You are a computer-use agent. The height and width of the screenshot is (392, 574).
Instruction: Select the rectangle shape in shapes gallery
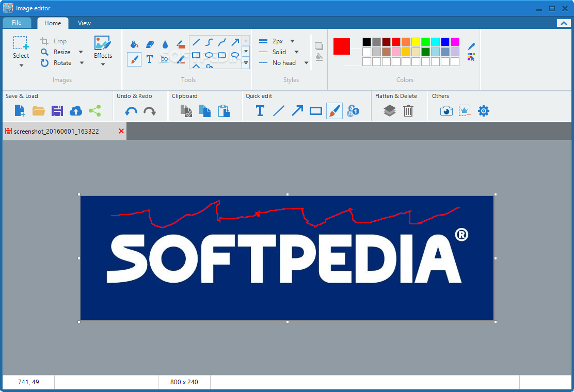click(x=196, y=55)
